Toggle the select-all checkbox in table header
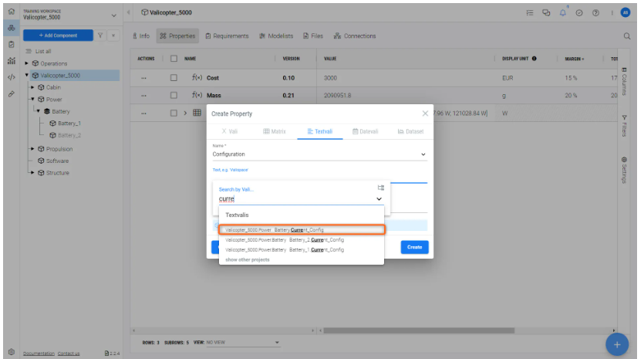The height and width of the screenshot is (359, 644). coord(174,59)
